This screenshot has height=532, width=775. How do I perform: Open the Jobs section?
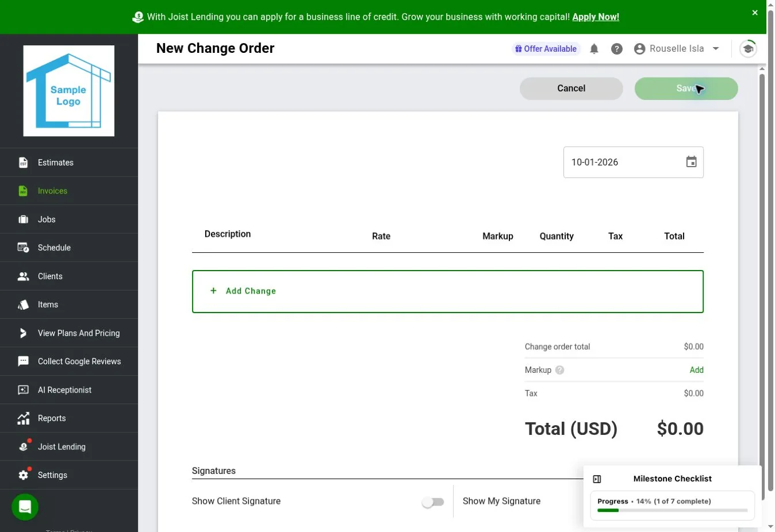pyautogui.click(x=69, y=219)
